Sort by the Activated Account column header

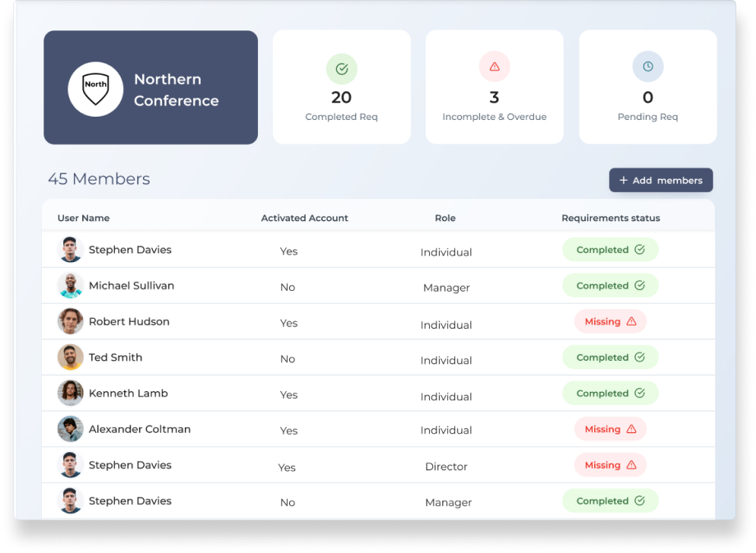(x=304, y=218)
